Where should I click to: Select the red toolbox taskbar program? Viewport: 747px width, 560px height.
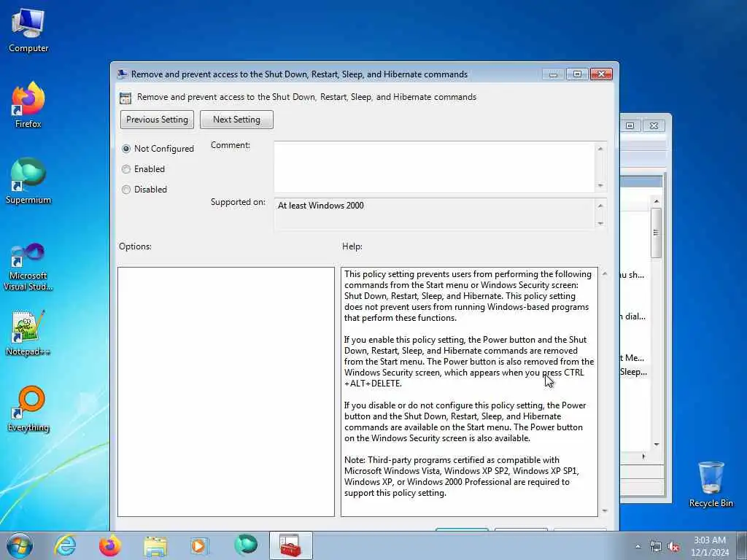(x=290, y=545)
